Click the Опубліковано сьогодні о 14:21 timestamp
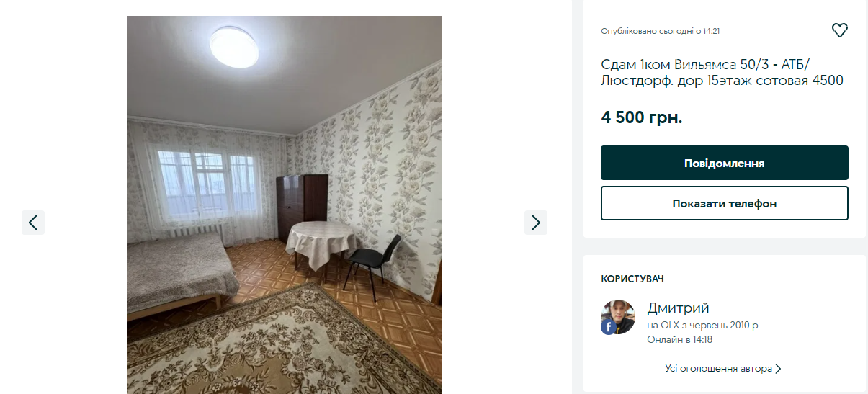The image size is (868, 394). [x=661, y=31]
